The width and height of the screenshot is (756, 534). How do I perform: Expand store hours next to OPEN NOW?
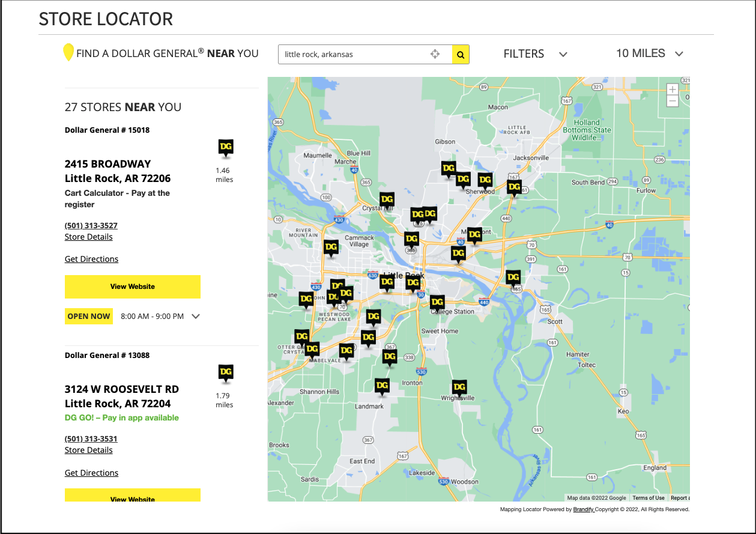click(195, 316)
